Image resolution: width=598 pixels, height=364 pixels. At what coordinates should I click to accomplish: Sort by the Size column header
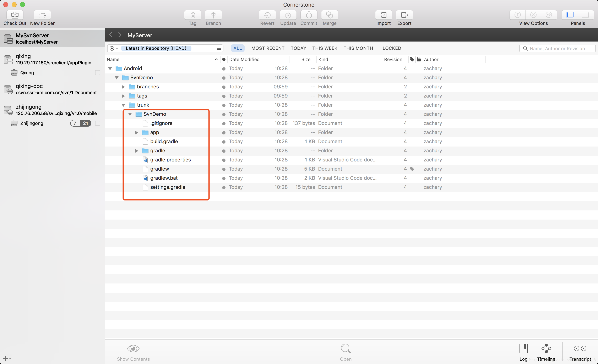pyautogui.click(x=303, y=59)
